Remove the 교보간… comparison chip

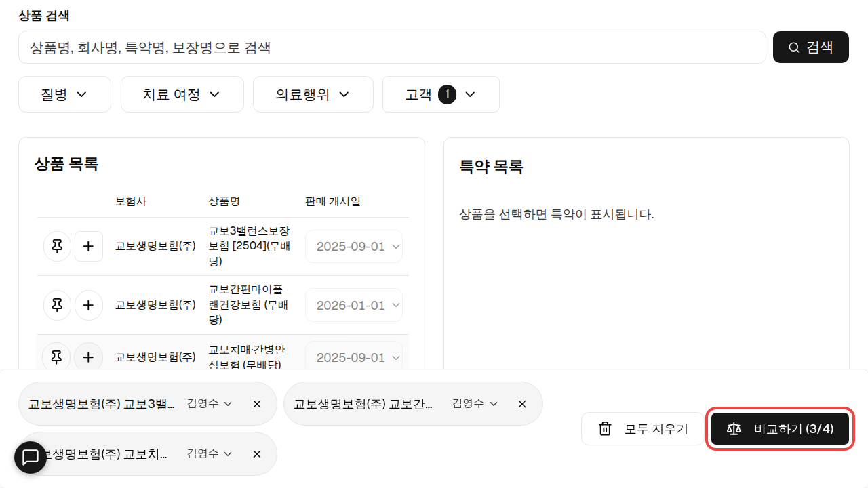[x=522, y=403]
